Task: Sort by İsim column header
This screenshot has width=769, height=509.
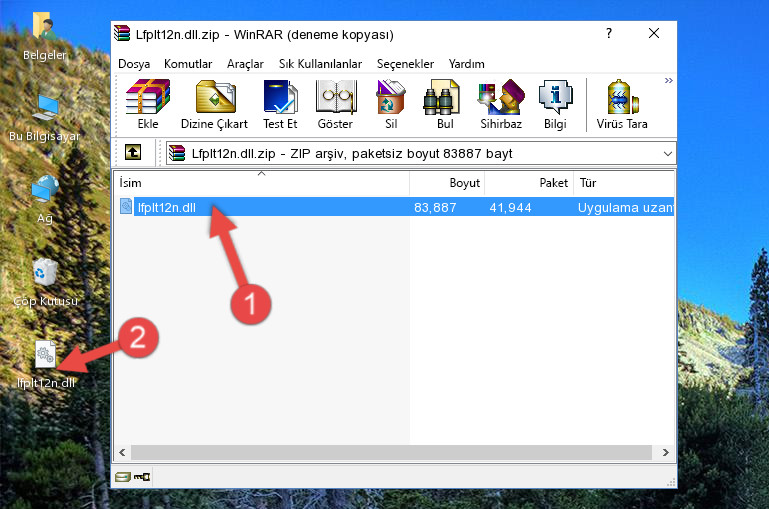Action: point(262,182)
